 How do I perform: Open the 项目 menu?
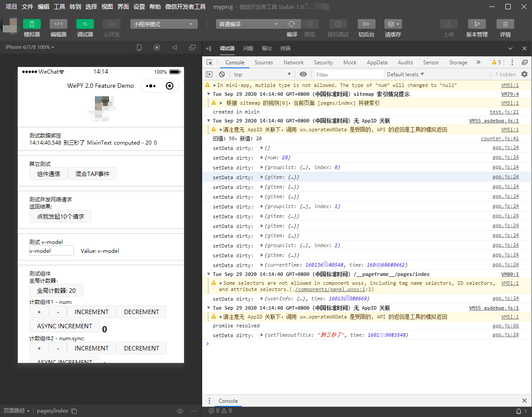pos(11,7)
